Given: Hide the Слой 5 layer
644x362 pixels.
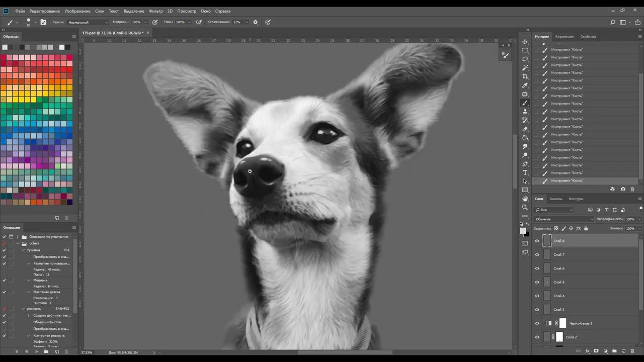Looking at the screenshot, I should click(537, 282).
